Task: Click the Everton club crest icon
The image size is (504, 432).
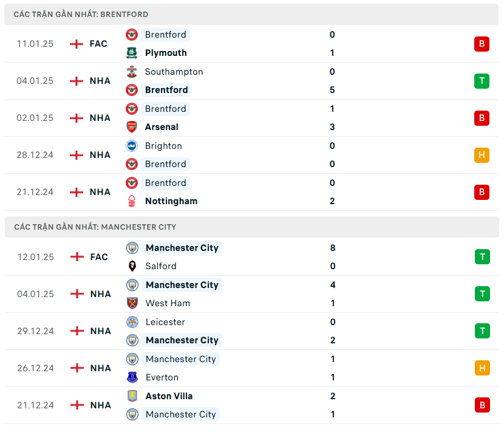Action: (132, 377)
